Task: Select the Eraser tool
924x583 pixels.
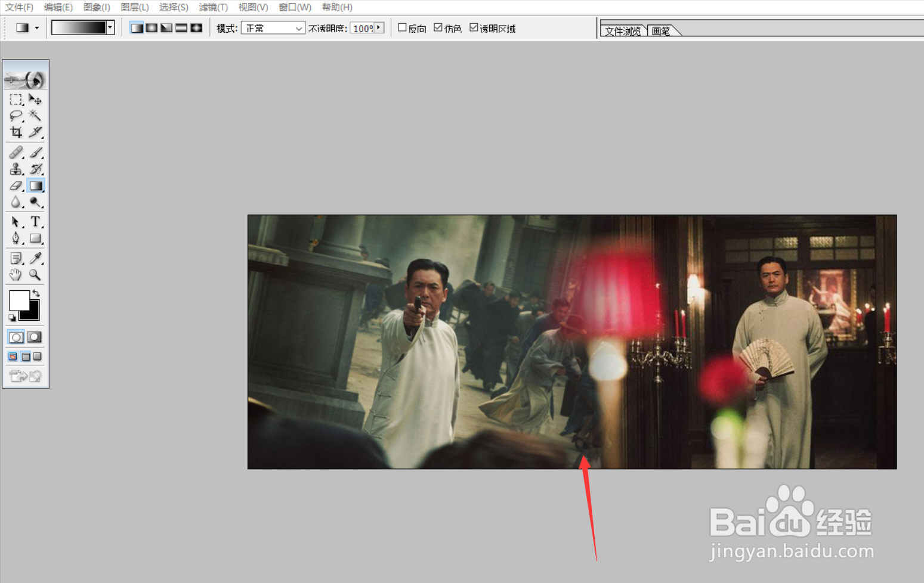Action: 16,186
